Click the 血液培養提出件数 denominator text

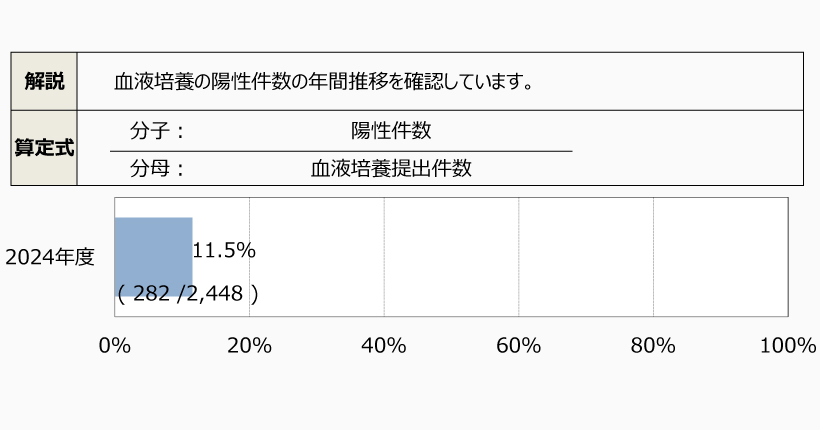tap(391, 169)
